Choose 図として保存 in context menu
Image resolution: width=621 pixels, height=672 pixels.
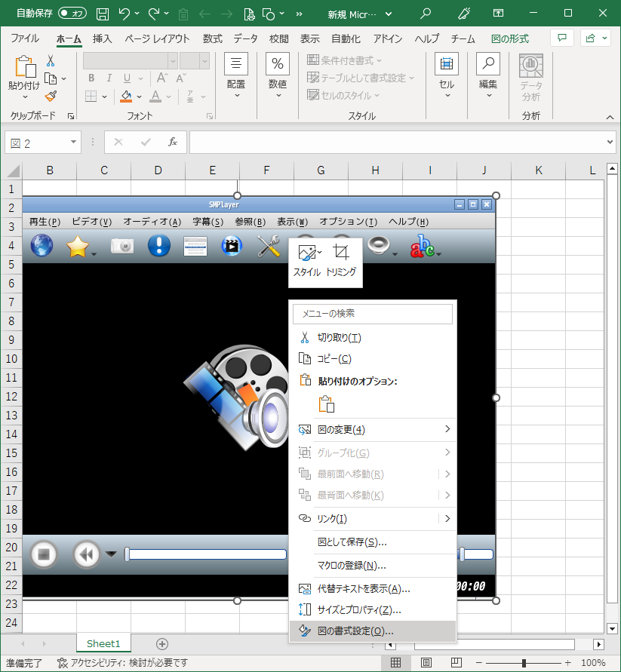372,542
